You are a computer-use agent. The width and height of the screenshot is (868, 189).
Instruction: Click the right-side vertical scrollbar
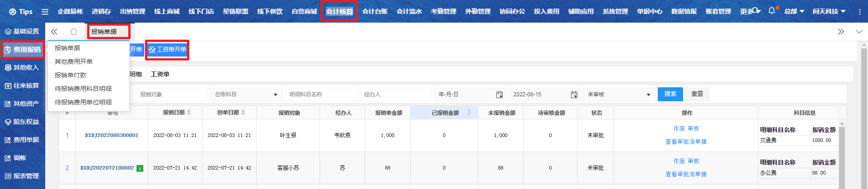(x=864, y=113)
